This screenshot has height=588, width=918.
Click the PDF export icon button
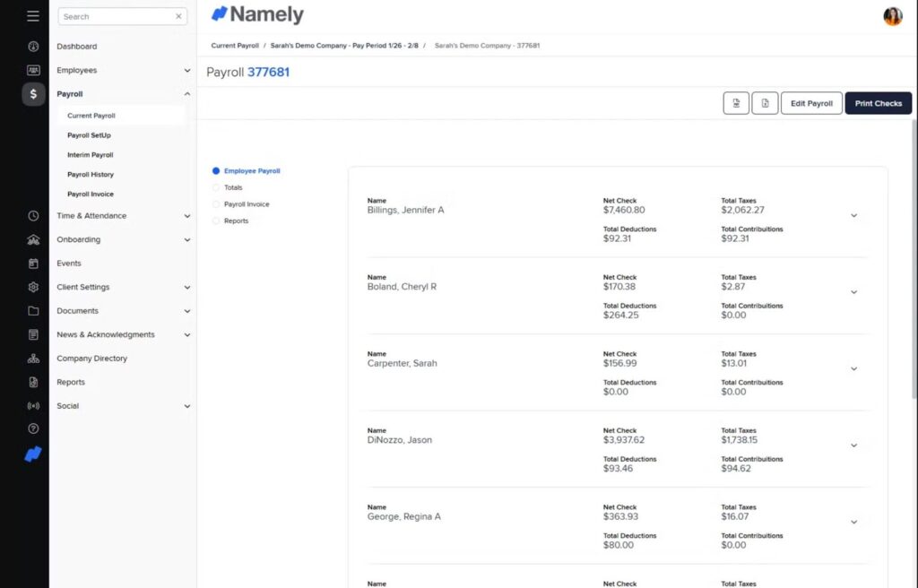tap(736, 103)
